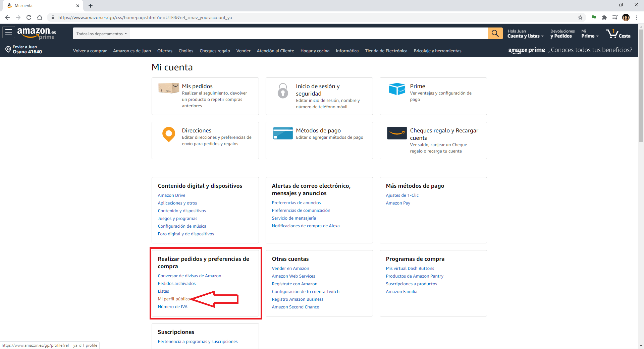Click the browser forward arrow
The image size is (644, 349).
[x=18, y=17]
